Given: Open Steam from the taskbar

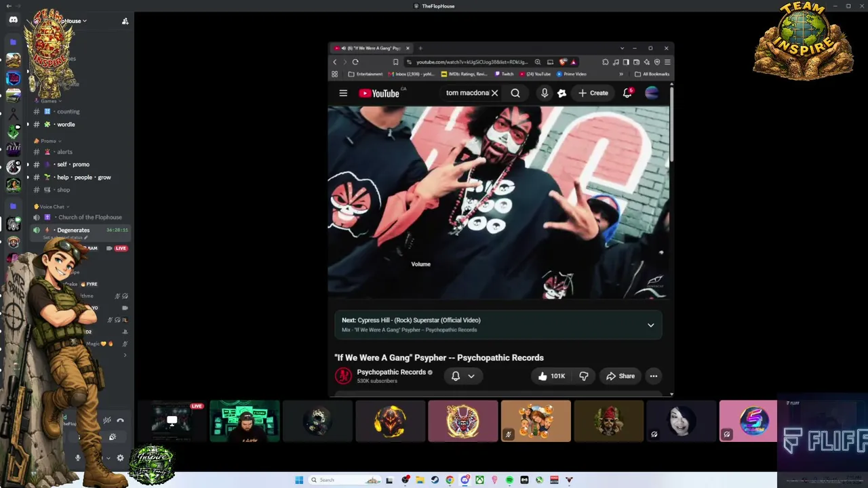Looking at the screenshot, I should click(435, 480).
